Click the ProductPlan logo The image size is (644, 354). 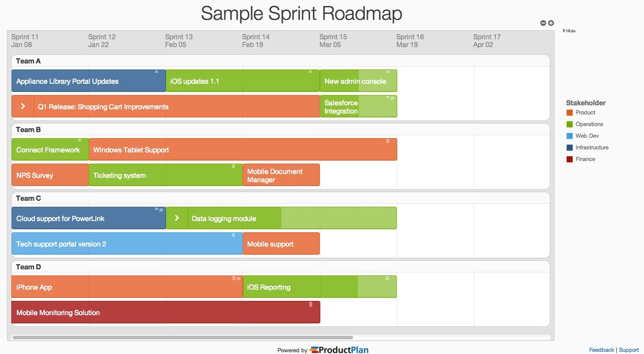click(x=339, y=350)
